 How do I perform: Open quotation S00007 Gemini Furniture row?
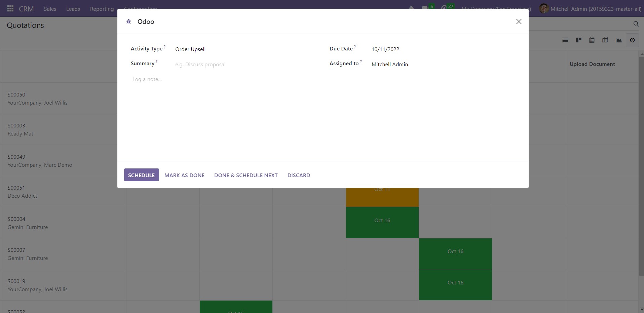63,254
